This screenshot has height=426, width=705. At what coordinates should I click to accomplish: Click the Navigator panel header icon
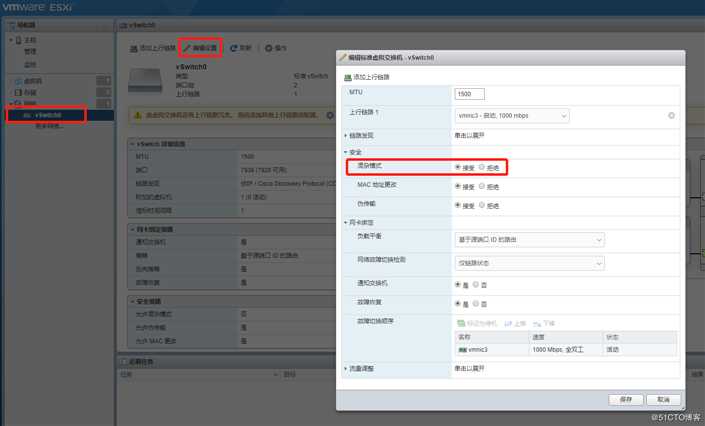pyautogui.click(x=12, y=25)
